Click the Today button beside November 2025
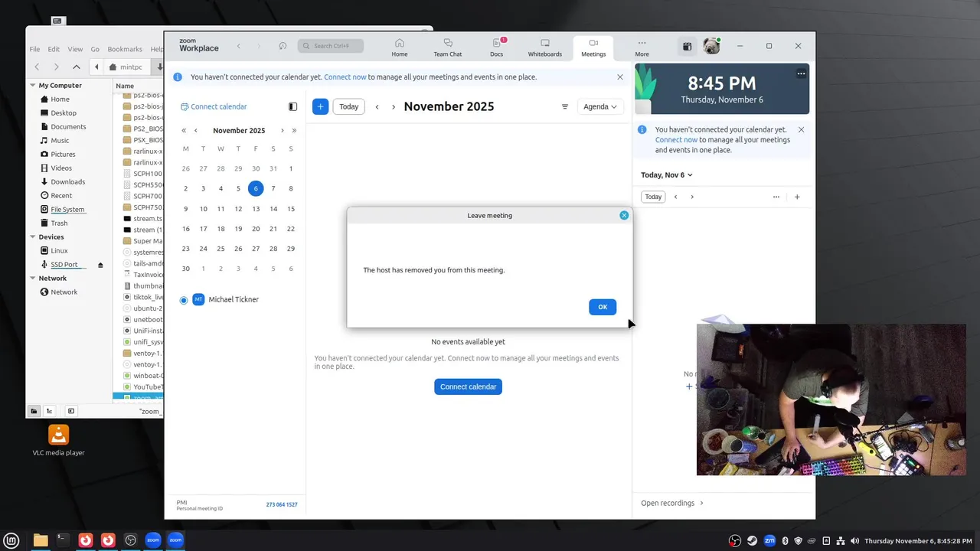 [x=349, y=106]
